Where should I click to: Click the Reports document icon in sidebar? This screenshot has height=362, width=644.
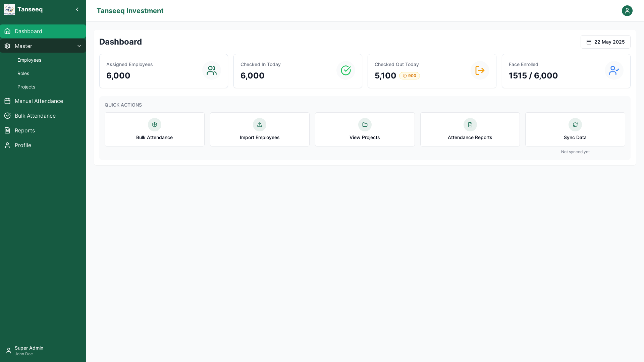click(7, 130)
